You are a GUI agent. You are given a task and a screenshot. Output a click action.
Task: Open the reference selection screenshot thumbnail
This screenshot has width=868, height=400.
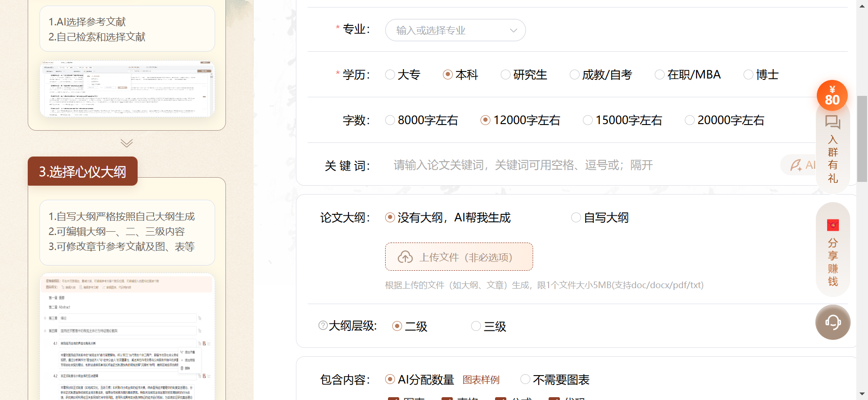(x=127, y=88)
